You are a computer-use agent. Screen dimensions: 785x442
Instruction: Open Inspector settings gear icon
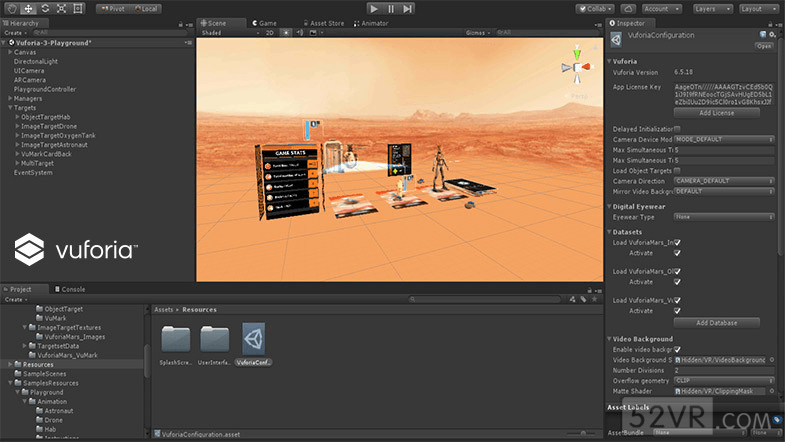[x=772, y=35]
